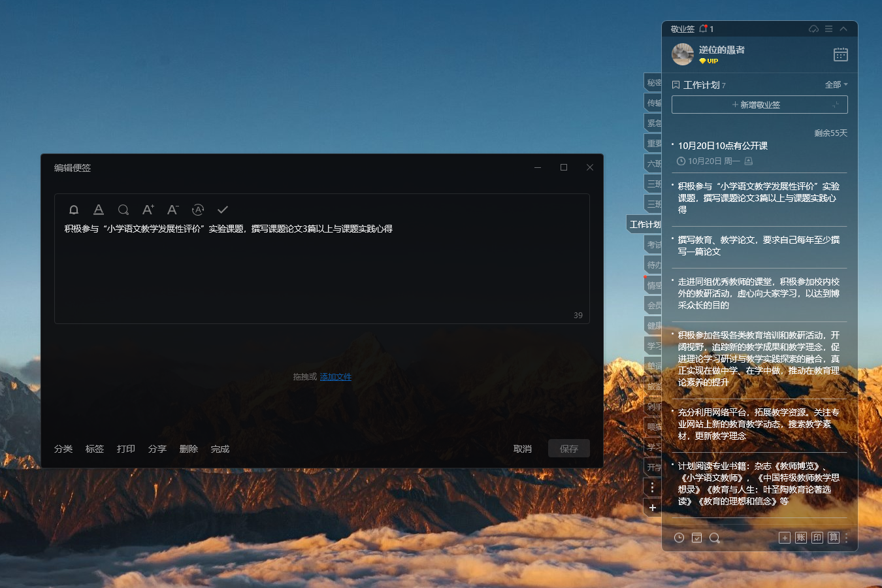
Task: Switch to the 健康 category tab
Action: [x=653, y=325]
